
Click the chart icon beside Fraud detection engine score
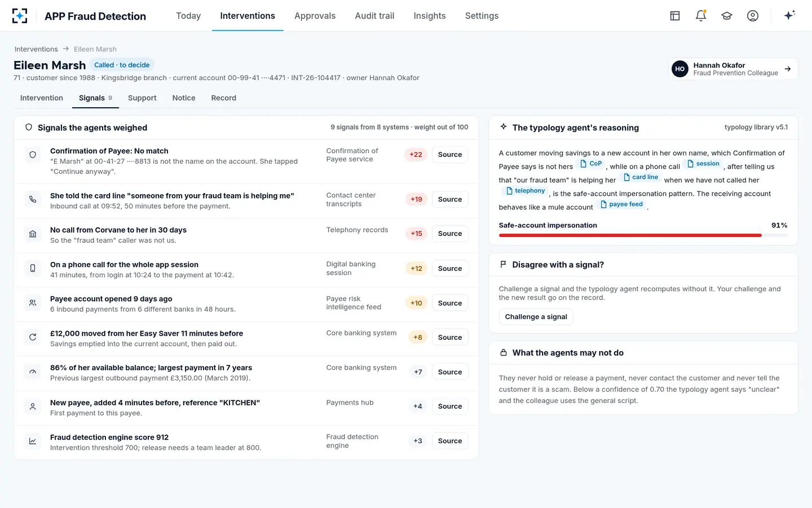[x=33, y=441]
